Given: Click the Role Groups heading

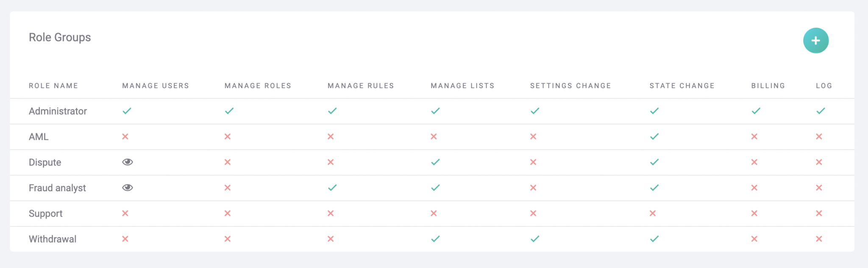Looking at the screenshot, I should click(x=59, y=37).
